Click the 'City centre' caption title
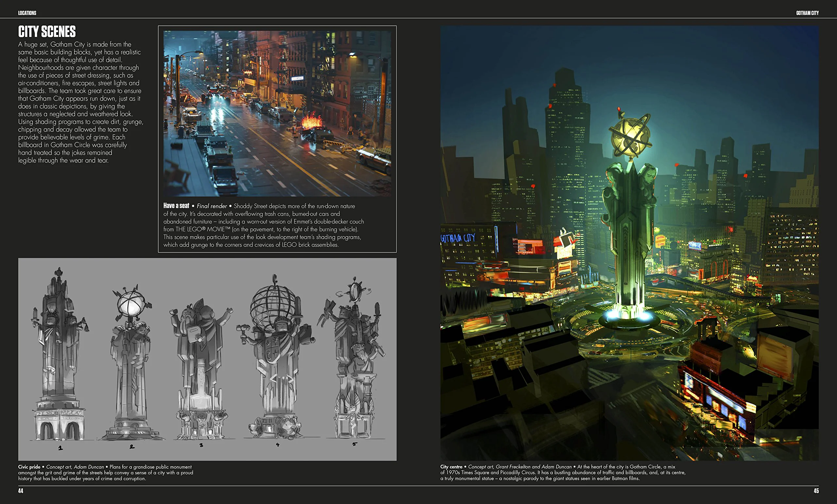This screenshot has width=837, height=504. (451, 467)
